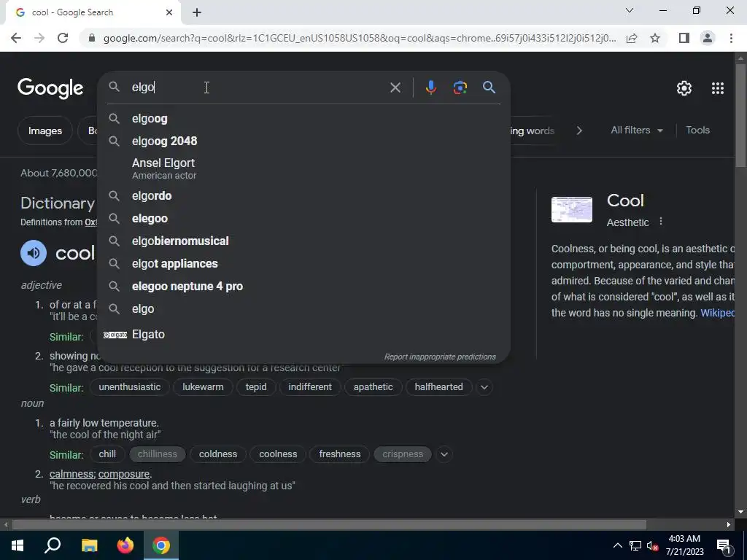Viewport: 747px width, 560px height.
Task: Reload the current page
Action: [x=63, y=38]
